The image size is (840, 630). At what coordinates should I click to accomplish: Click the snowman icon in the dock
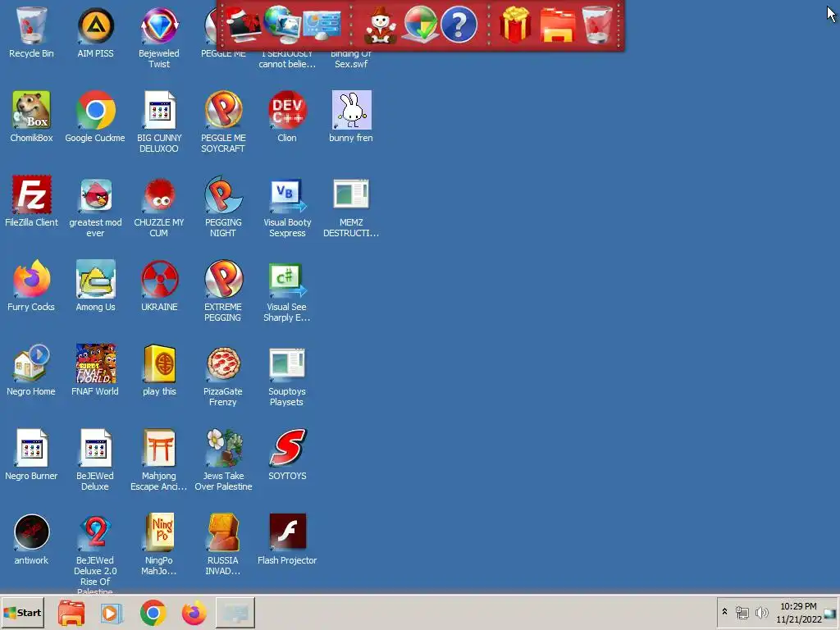click(x=381, y=25)
